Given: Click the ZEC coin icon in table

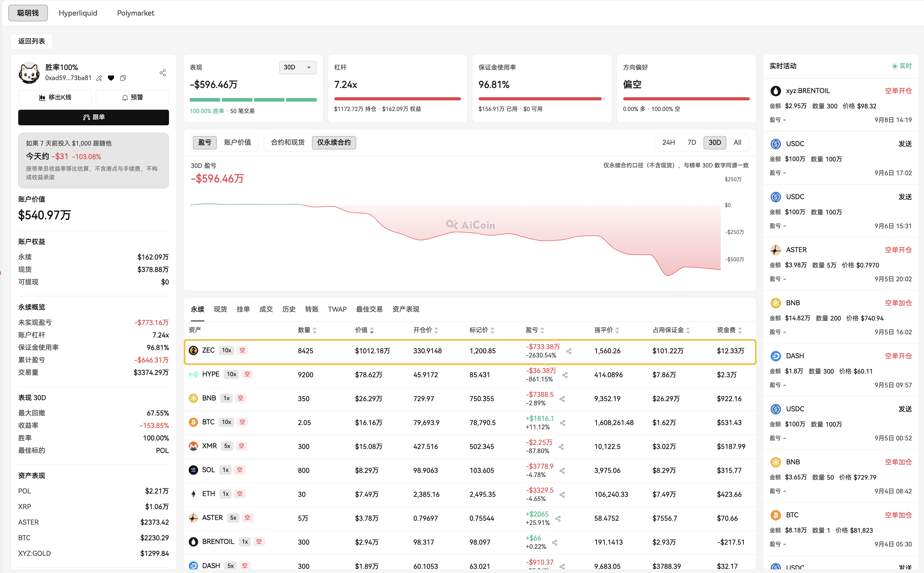Looking at the screenshot, I should coord(193,350).
